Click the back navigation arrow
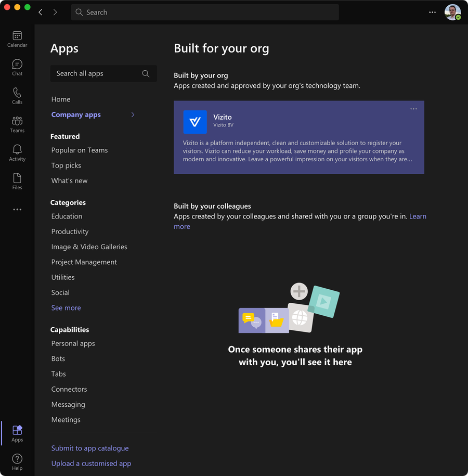 click(40, 11)
